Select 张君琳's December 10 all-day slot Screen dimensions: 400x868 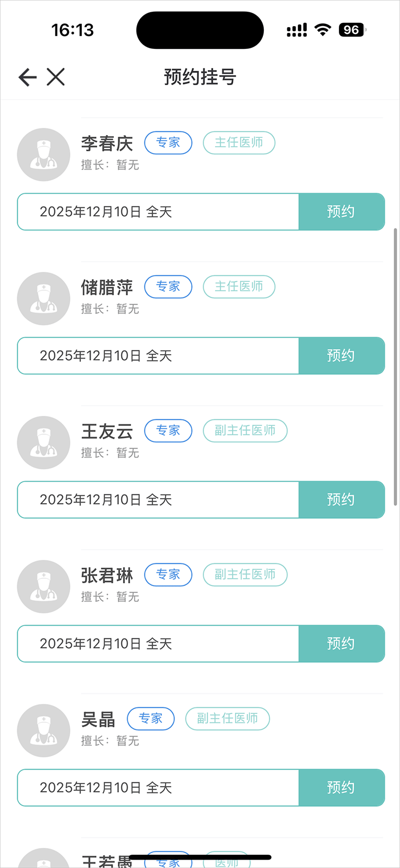point(158,644)
